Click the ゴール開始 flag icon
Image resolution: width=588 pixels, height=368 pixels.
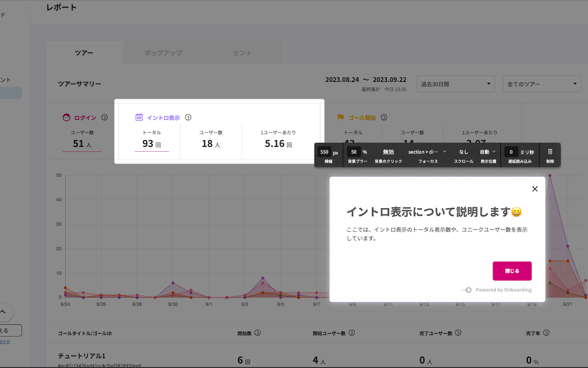pos(340,117)
